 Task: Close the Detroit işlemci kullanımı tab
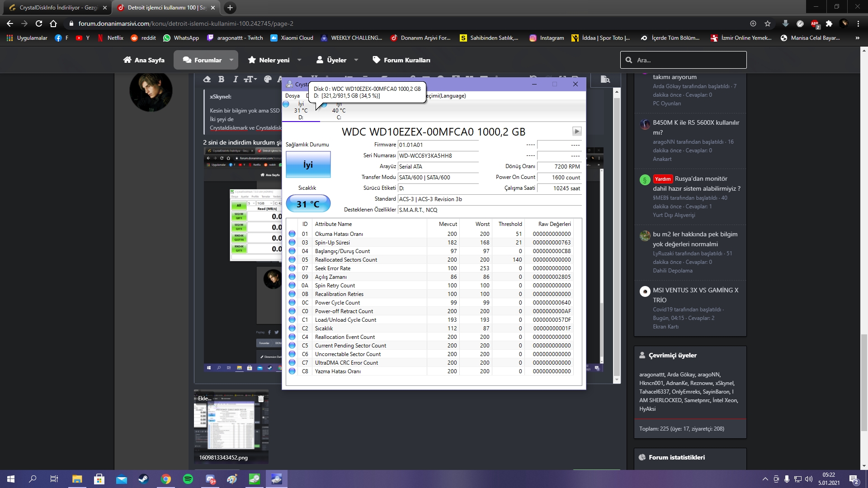coord(213,8)
